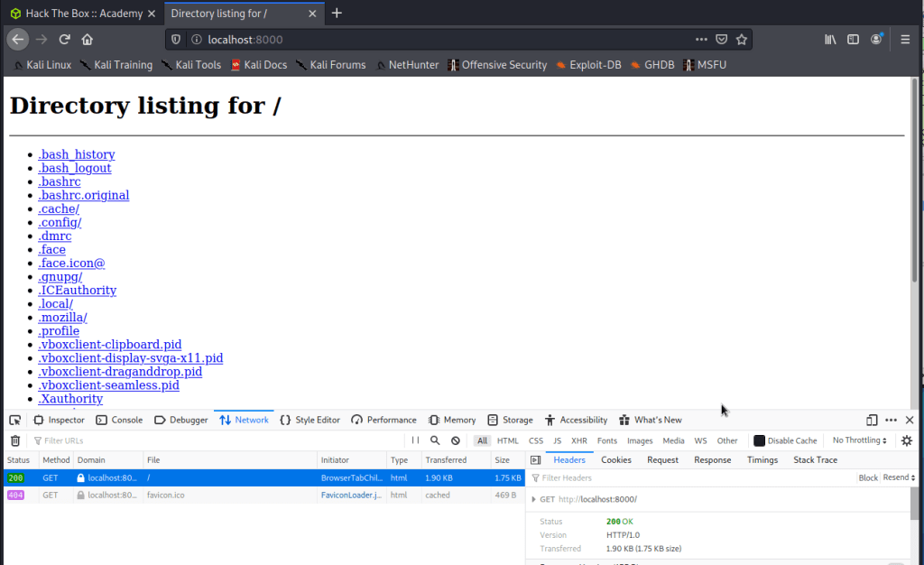Screen dimensions: 924x565
Task: Reload the current page
Action: [65, 40]
